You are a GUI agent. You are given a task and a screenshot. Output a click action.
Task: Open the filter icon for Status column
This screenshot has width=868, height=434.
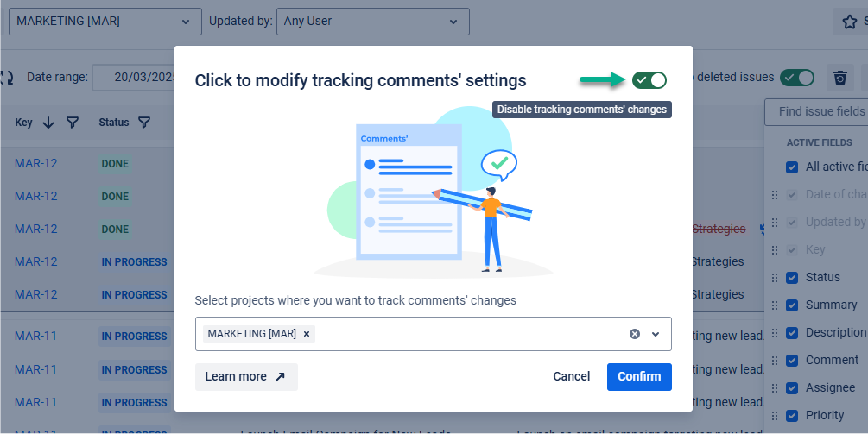(144, 123)
